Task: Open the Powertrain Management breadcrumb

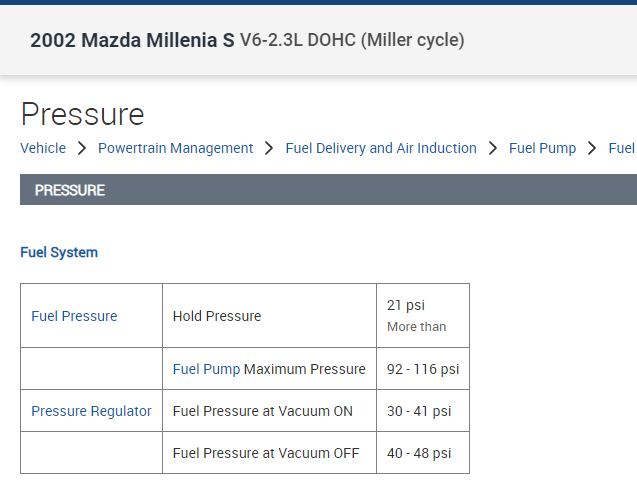Action: click(x=175, y=148)
